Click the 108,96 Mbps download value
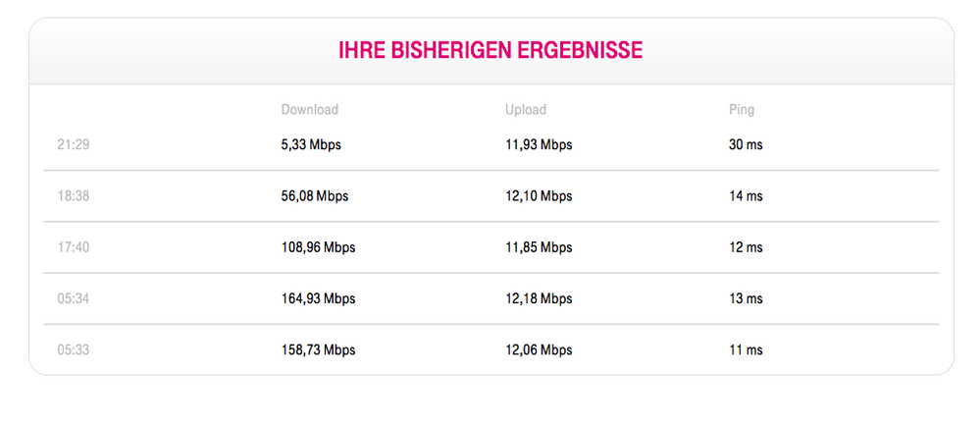980x429 pixels. point(318,247)
